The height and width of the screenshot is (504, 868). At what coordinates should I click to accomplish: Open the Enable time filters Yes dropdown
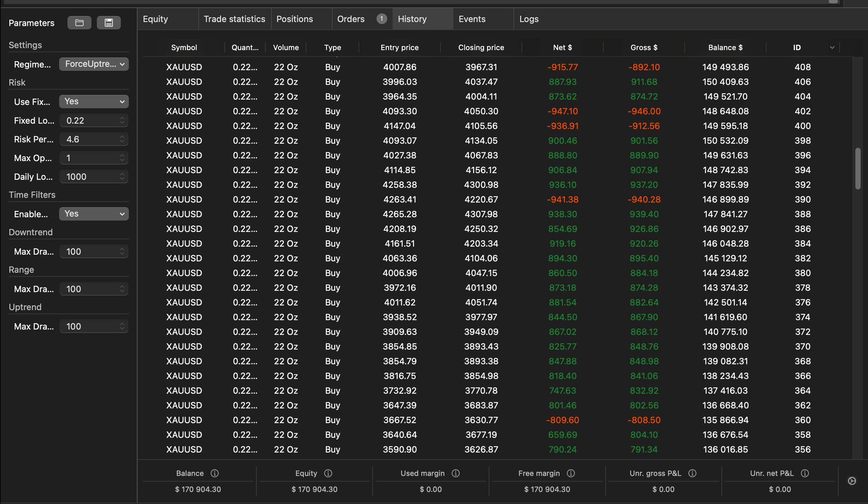94,214
